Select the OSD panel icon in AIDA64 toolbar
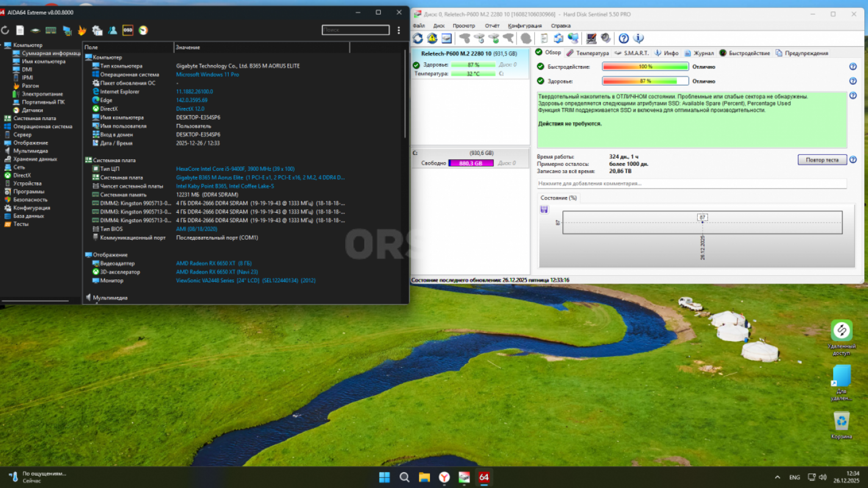This screenshot has height=488, width=868. pyautogui.click(x=127, y=29)
